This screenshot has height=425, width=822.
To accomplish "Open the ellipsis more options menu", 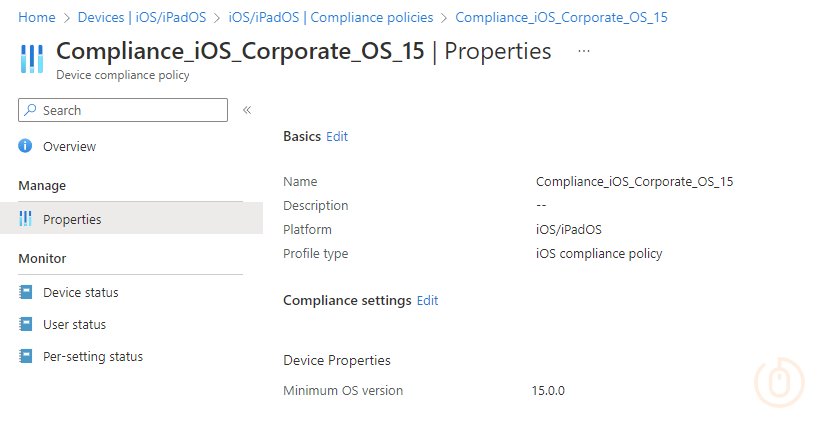I will [x=584, y=51].
